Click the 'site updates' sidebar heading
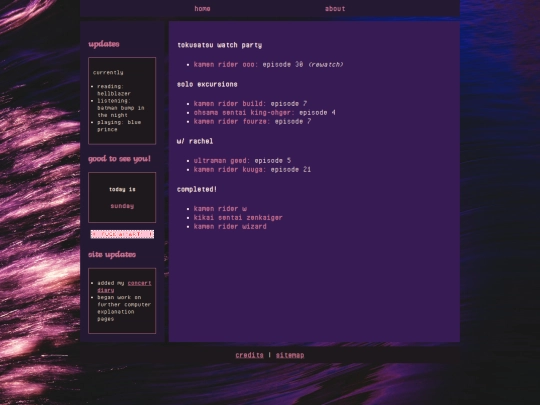Screen dimensions: 540x405 pyautogui.click(x=112, y=255)
